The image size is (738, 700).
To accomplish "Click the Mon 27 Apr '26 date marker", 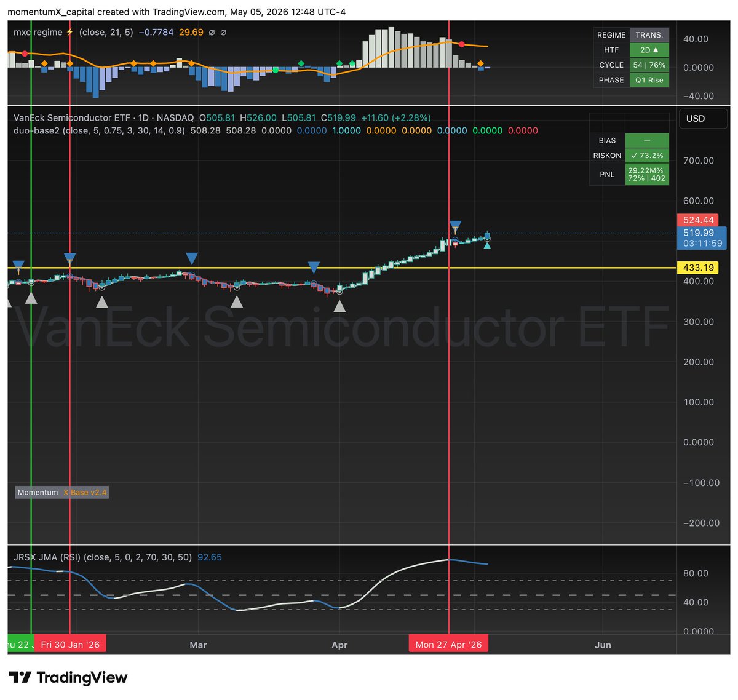I will click(448, 645).
